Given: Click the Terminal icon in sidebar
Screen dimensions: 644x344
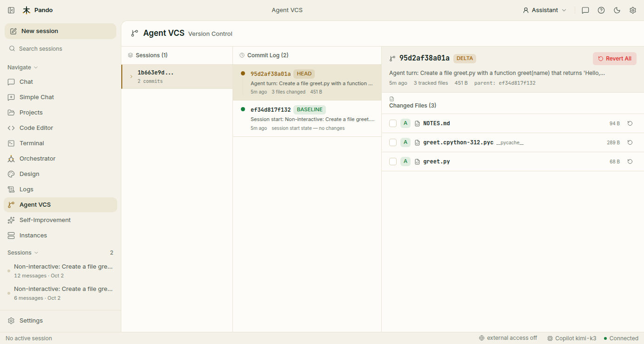Looking at the screenshot, I should pos(11,143).
